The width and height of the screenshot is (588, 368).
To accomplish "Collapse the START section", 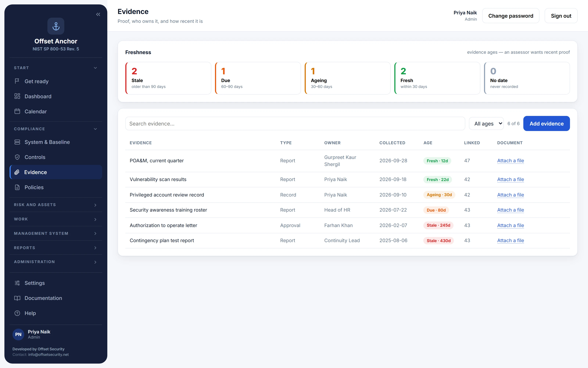I will pos(56,68).
